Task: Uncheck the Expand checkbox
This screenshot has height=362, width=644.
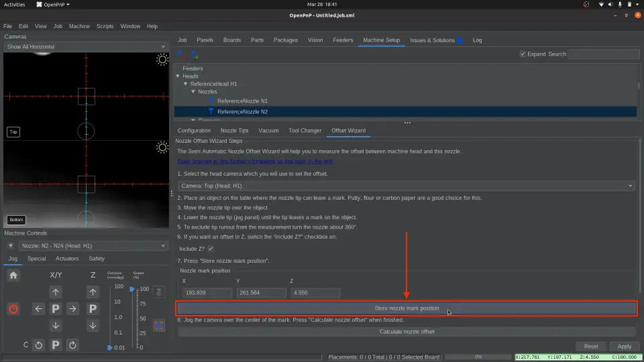Action: pos(523,54)
